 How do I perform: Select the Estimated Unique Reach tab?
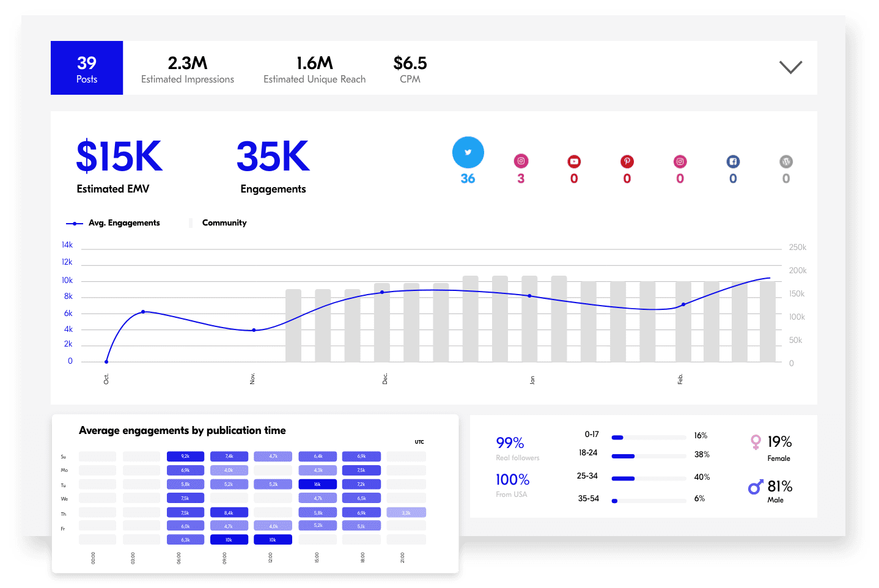click(314, 68)
